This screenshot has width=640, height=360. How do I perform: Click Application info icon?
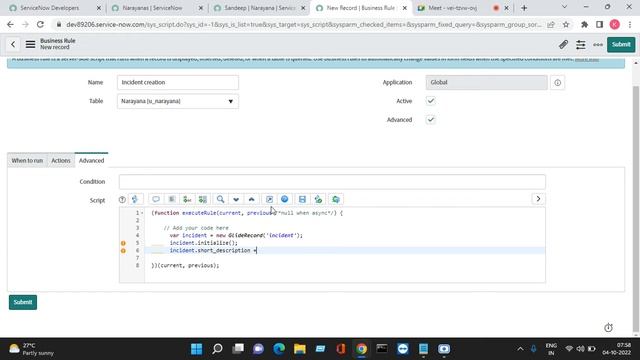558,83
